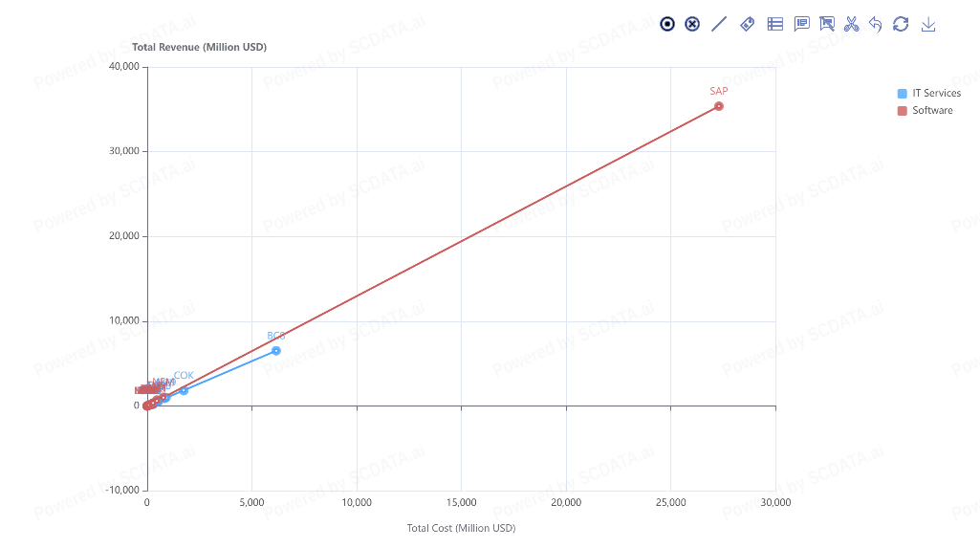Image resolution: width=980 pixels, height=548 pixels.
Task: Click the price tag label icon
Action: 748,24
